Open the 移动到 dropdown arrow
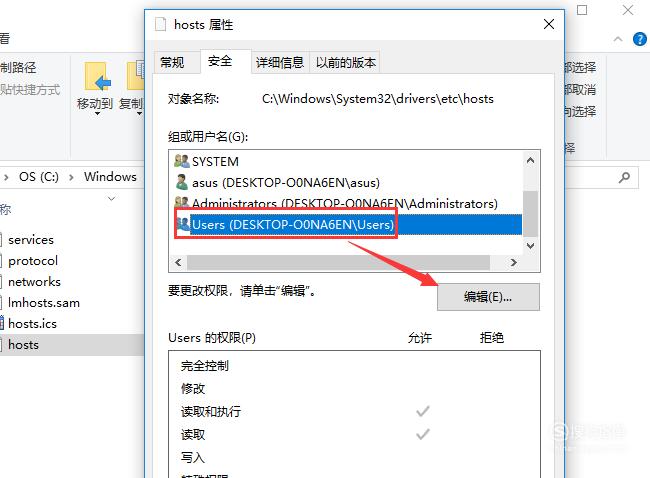This screenshot has height=478, width=650. click(97, 114)
